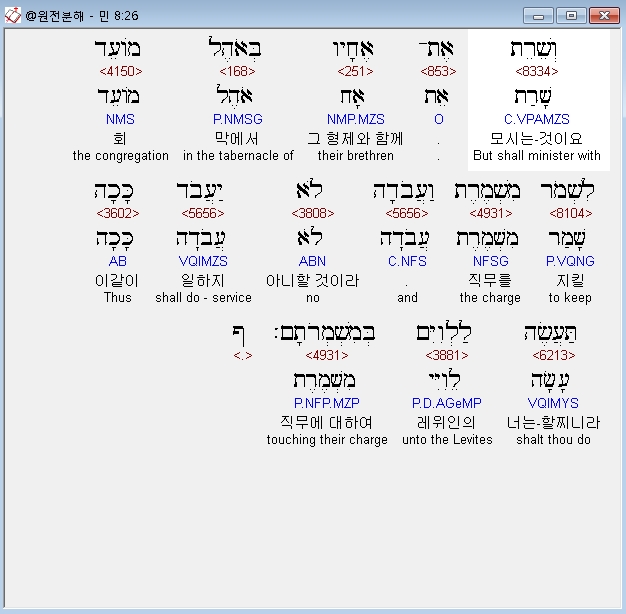Click Strong's number <6213>
The image size is (626, 614).
554,355
